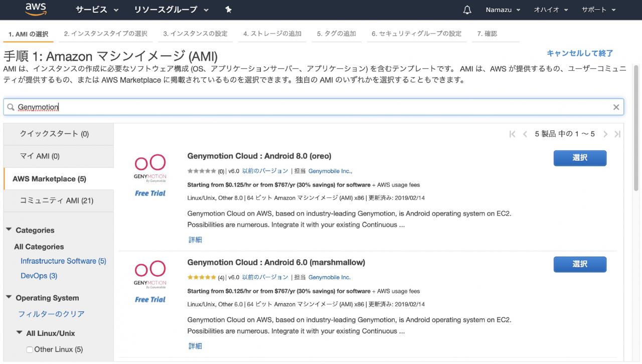This screenshot has width=642, height=364.
Task: Open Genymotion Cloud : Android 8.0 (oreo) title
Action: (259, 156)
